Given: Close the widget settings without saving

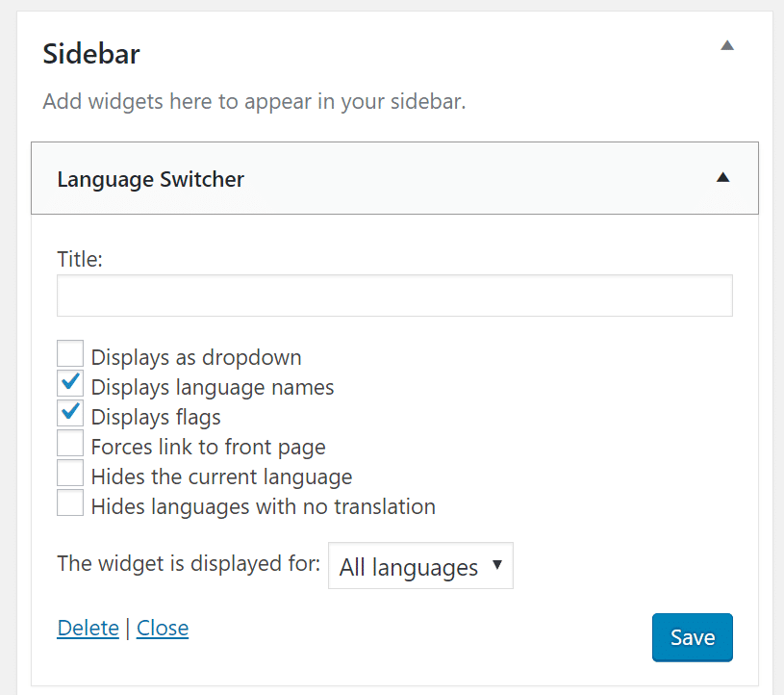Looking at the screenshot, I should (x=162, y=628).
